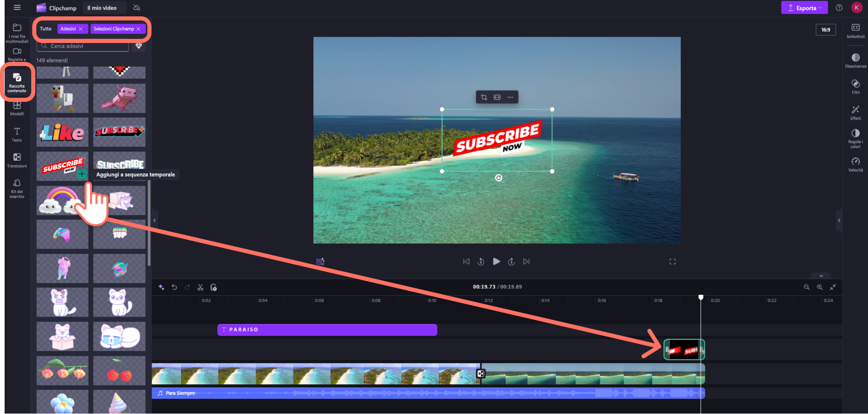Undo the last action
This screenshot has height=414, width=868.
click(174, 287)
